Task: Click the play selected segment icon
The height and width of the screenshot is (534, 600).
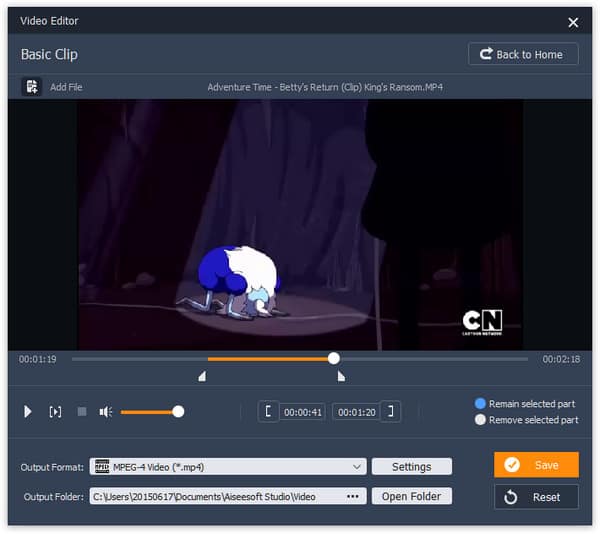Action: (x=55, y=412)
